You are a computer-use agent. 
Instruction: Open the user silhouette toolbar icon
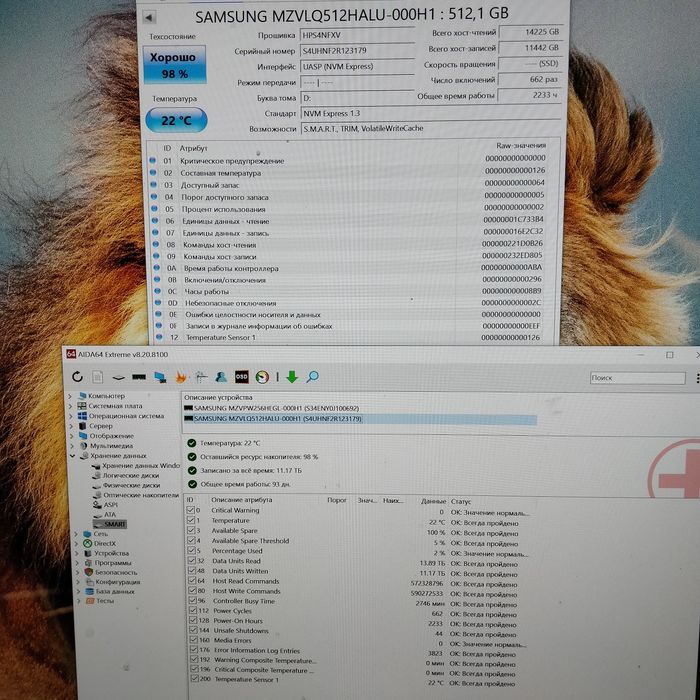point(221,377)
